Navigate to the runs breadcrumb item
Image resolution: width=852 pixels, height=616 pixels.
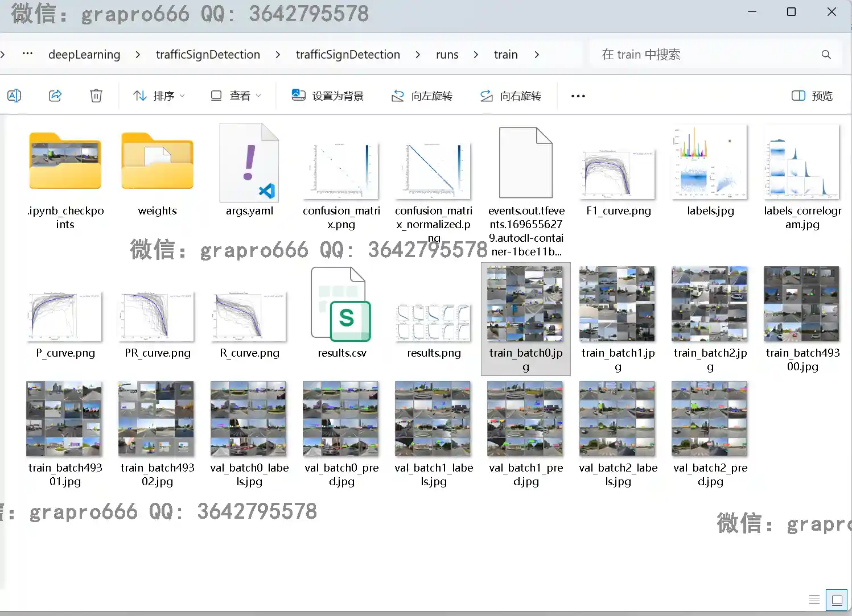click(447, 54)
